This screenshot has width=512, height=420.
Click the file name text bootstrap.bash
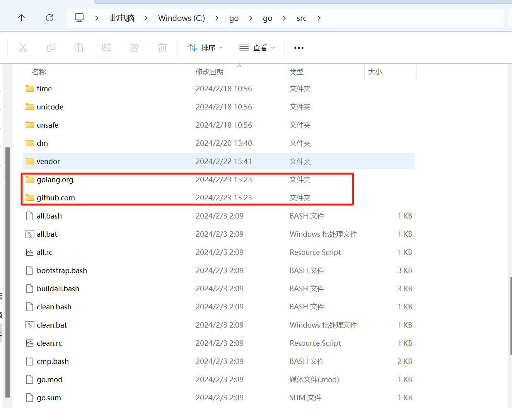pyautogui.click(x=62, y=271)
